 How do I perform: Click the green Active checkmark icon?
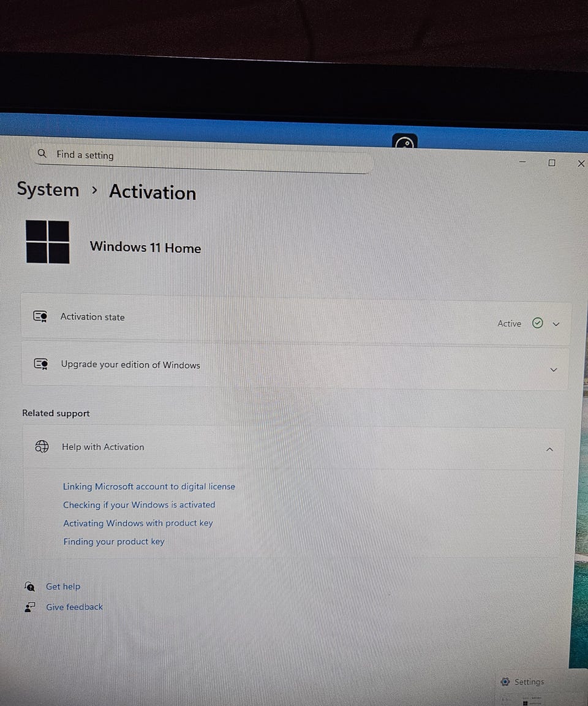click(538, 323)
